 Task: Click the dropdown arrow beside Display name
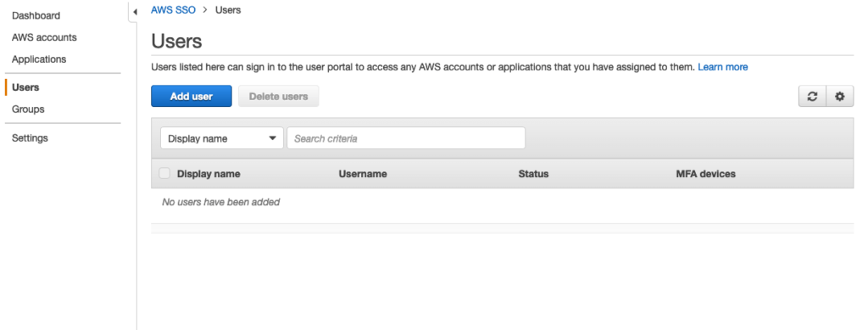[x=272, y=138]
